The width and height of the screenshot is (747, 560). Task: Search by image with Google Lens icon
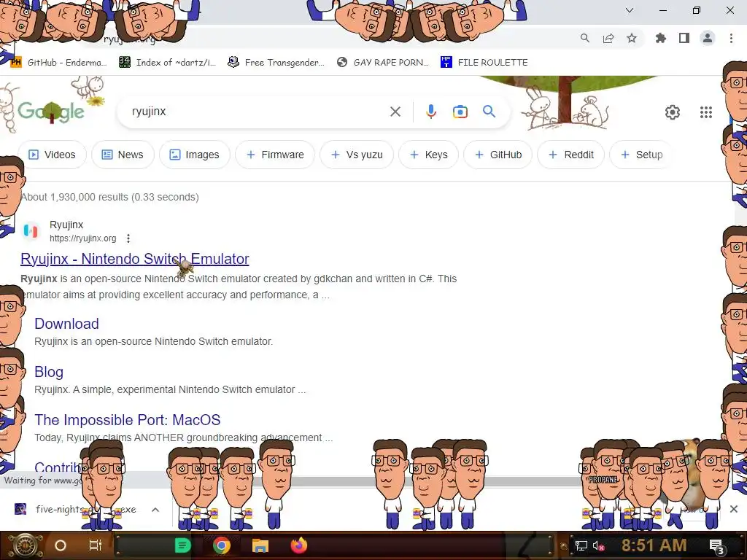(x=460, y=112)
